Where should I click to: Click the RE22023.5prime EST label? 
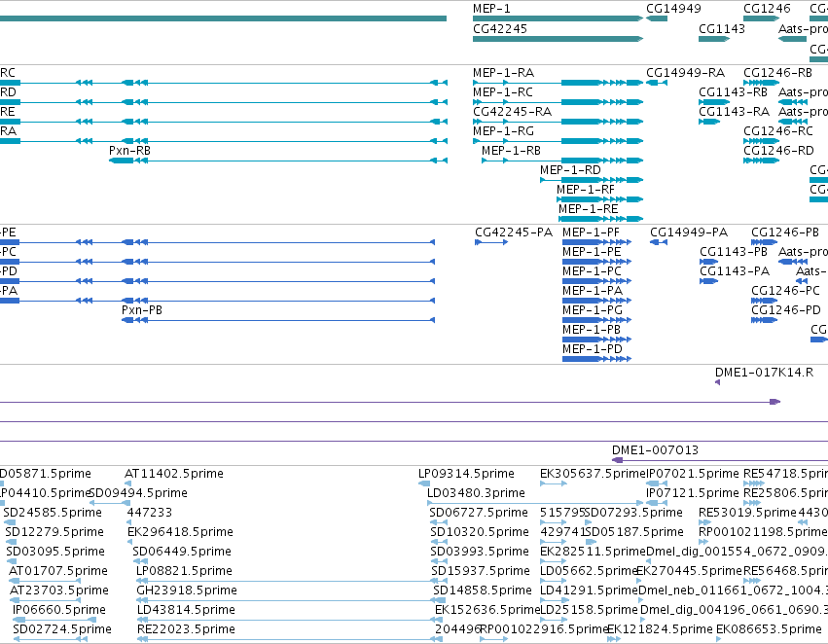186,629
